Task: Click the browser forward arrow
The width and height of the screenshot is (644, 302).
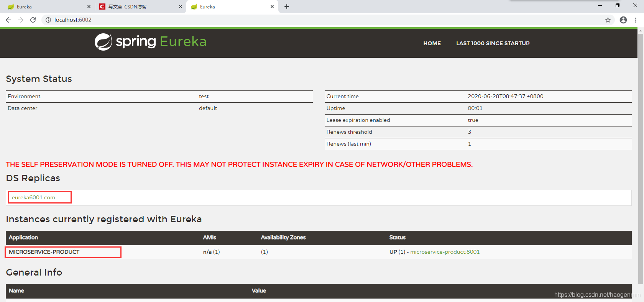Action: (x=21, y=20)
